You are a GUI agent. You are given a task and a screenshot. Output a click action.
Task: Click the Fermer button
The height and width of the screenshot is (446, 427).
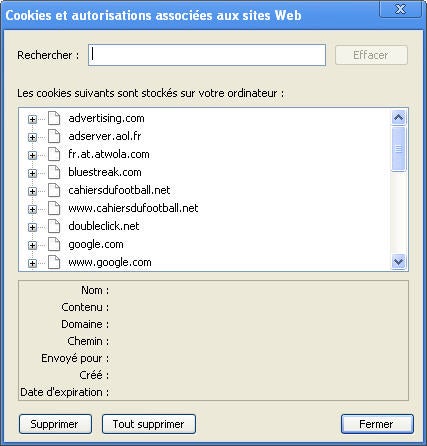[x=377, y=424]
